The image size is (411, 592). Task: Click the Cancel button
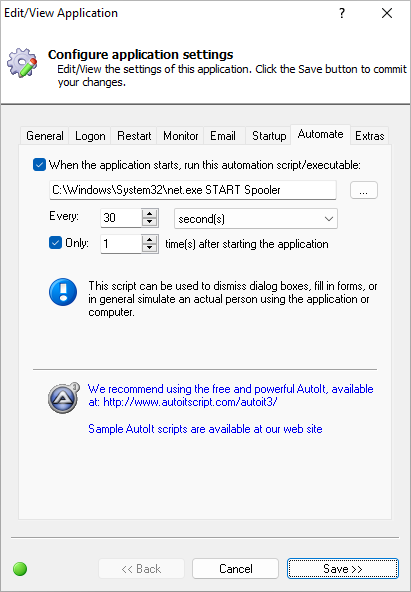[236, 569]
